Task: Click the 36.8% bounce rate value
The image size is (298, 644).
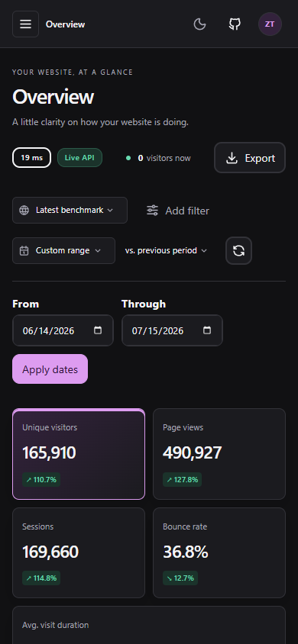Action: pyautogui.click(x=186, y=552)
